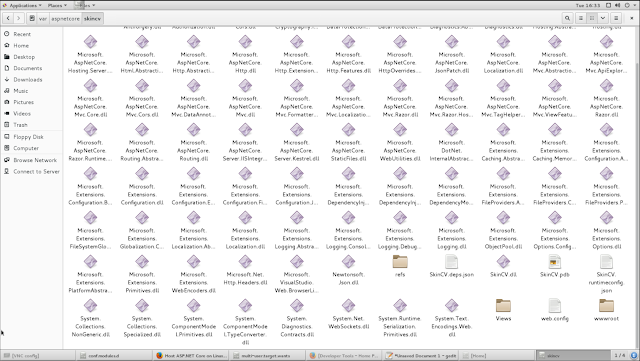Select the SkinCV.pdb file icon

pos(555,262)
